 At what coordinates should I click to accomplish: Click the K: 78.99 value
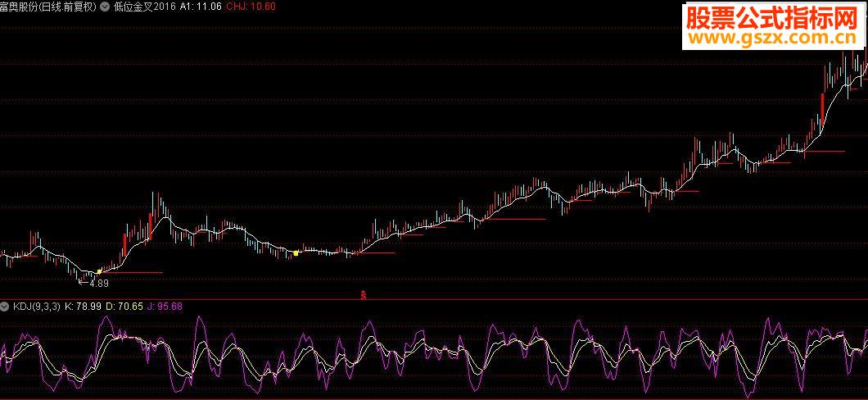(x=83, y=306)
